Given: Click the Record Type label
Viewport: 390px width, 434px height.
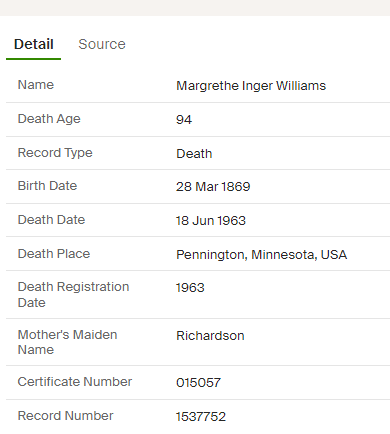Looking at the screenshot, I should coord(55,153).
